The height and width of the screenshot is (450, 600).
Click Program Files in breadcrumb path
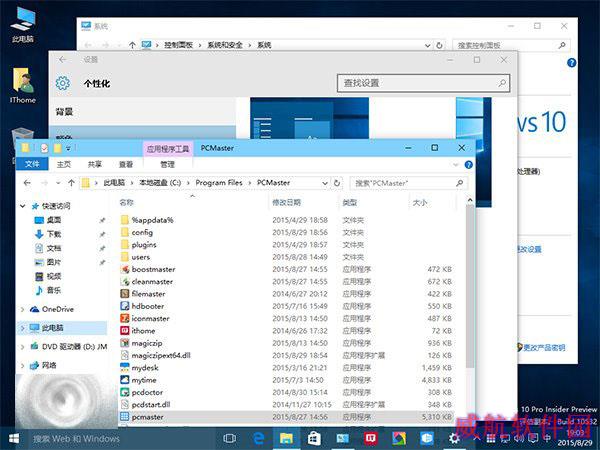[x=219, y=183]
